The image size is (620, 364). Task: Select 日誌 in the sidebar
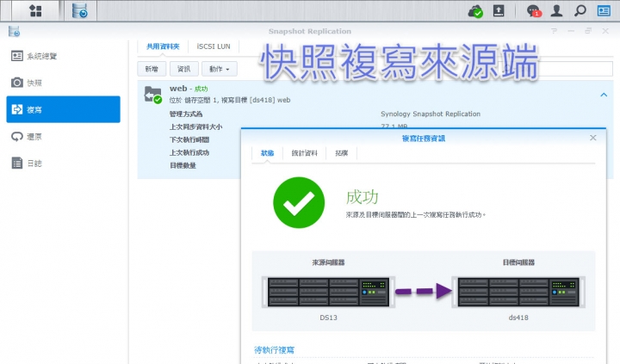point(63,163)
